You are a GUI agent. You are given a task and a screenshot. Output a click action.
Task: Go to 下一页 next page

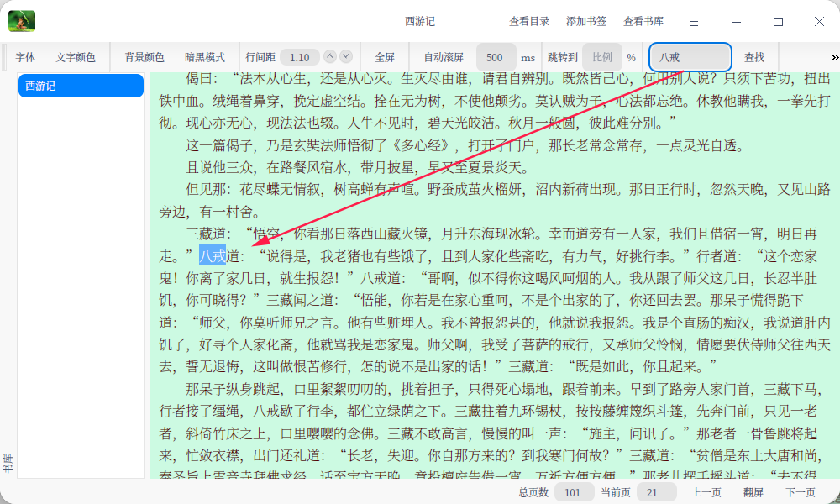point(801,492)
